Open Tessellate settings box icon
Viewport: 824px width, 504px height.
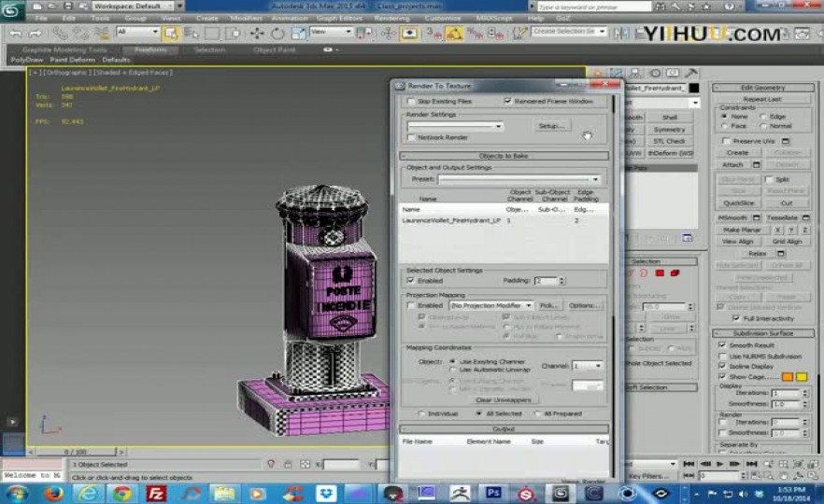[806, 217]
